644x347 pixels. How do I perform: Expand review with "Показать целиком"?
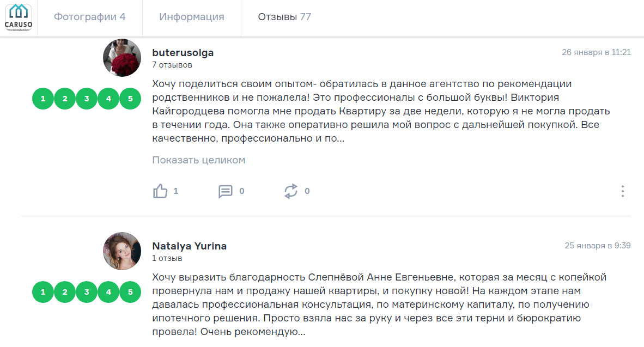pyautogui.click(x=198, y=160)
